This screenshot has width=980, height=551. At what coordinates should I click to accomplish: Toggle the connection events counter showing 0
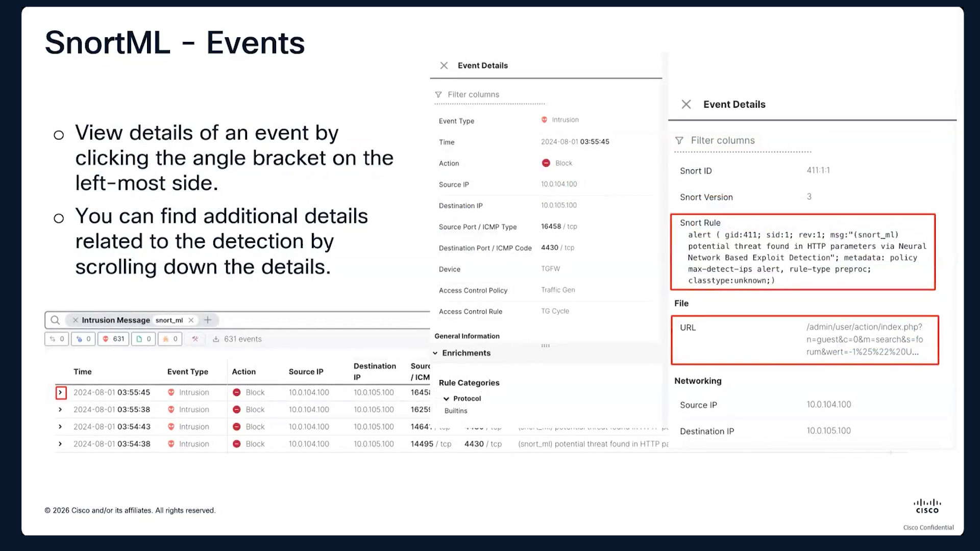tap(57, 339)
